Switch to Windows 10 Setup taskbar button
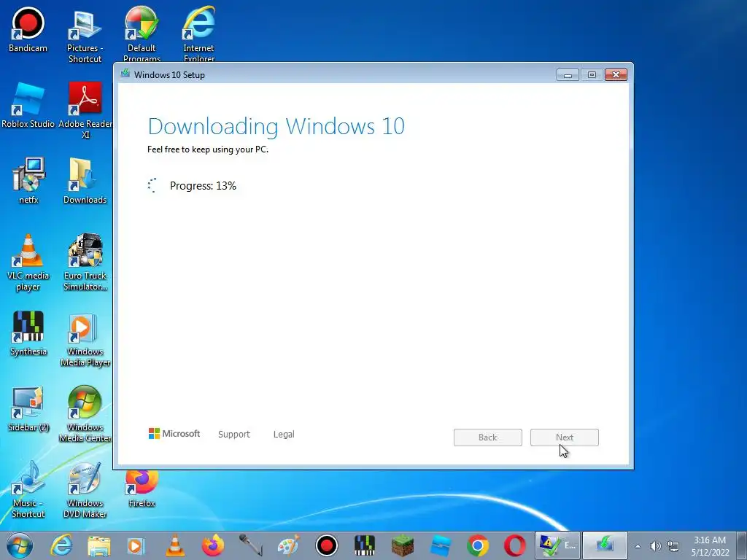The width and height of the screenshot is (747, 560). point(605,545)
